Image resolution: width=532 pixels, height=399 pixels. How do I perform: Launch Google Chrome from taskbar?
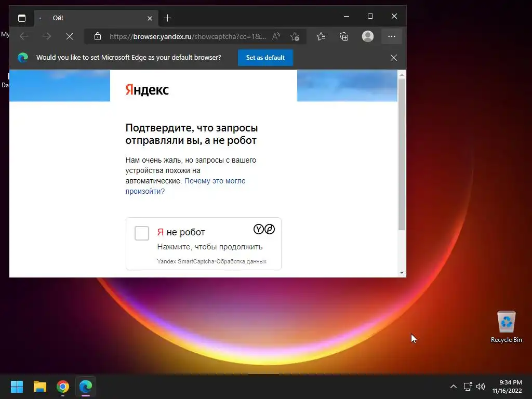(63, 387)
